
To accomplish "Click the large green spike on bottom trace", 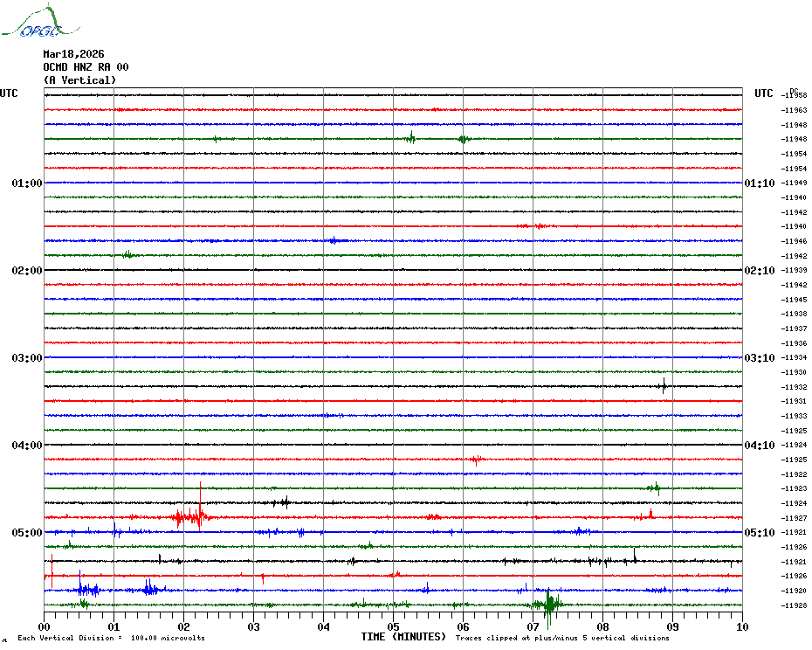I will click(x=548, y=604).
